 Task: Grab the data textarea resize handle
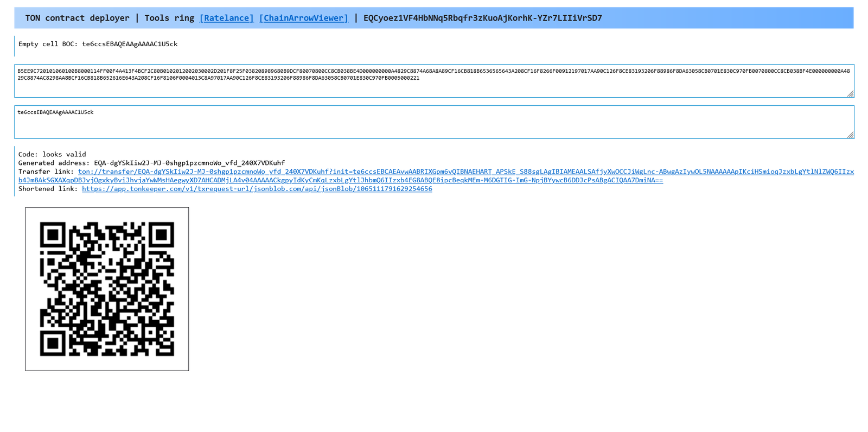tap(850, 135)
